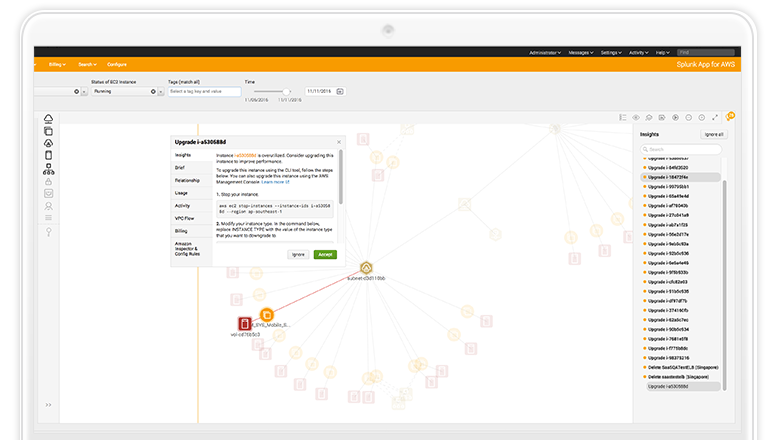Click the orange highlighted instance node
Viewport: 770px width, 440px height.
point(267,314)
